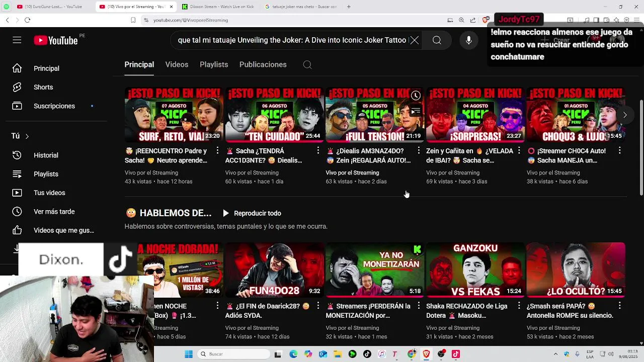Screen dimensions: 644x362
Task: Open the black TikTok icon in taskbar
Action: pos(367,354)
